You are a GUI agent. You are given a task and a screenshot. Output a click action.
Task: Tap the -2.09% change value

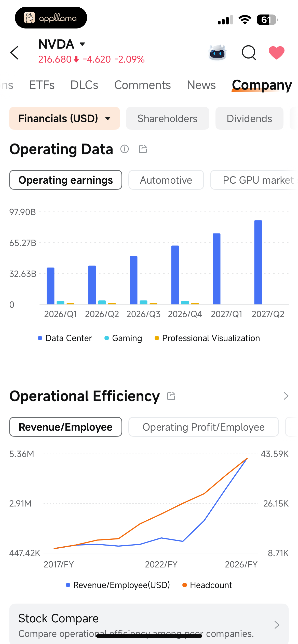coord(129,60)
